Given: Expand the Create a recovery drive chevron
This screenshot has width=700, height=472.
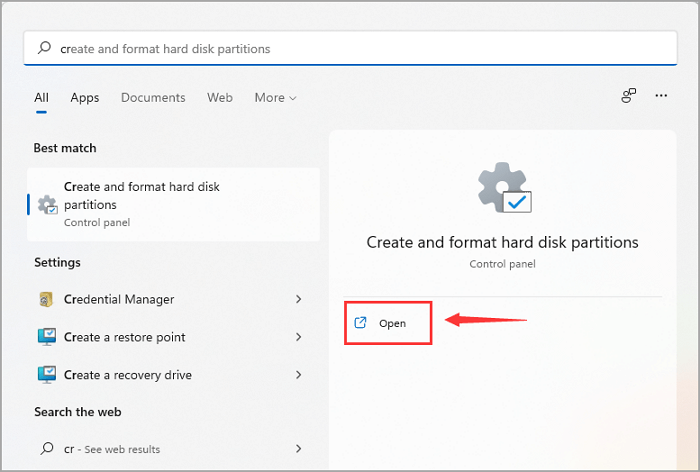Looking at the screenshot, I should pyautogui.click(x=299, y=375).
